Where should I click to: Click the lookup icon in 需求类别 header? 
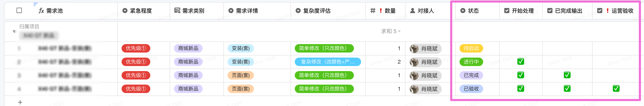[177, 11]
